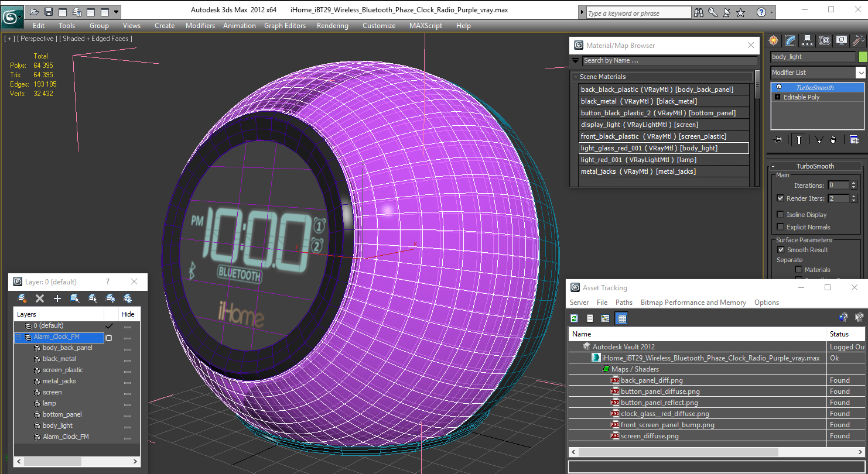868x474 pixels.
Task: Click the green object color swatch
Action: (862, 57)
